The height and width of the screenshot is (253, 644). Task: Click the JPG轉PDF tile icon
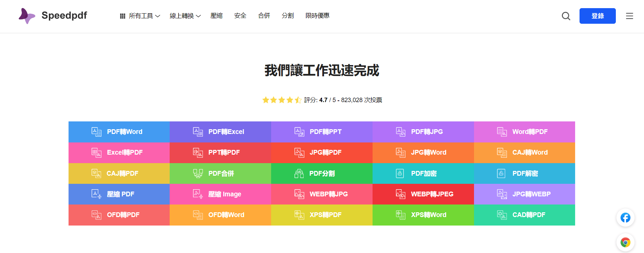coord(299,153)
